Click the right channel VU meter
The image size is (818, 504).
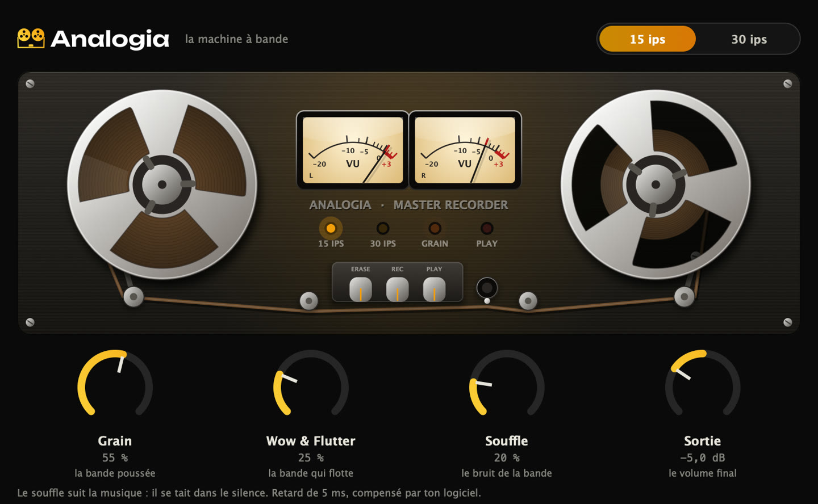pyautogui.click(x=465, y=150)
